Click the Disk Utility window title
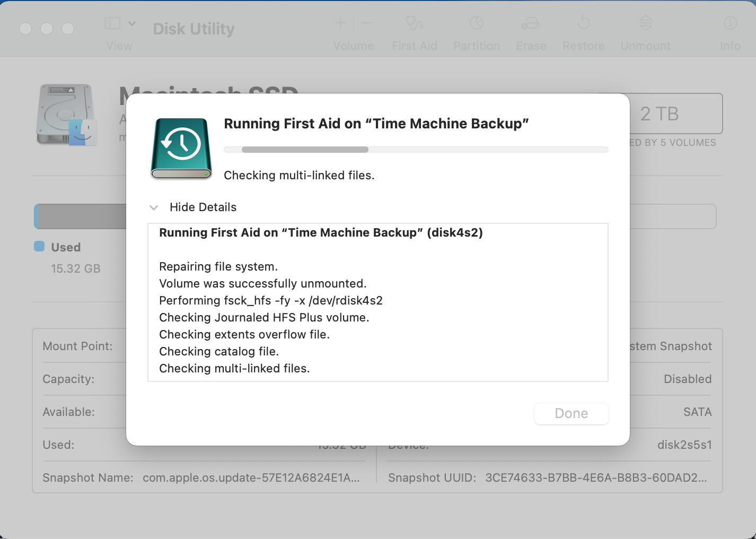Viewport: 756px width, 539px height. (x=194, y=29)
